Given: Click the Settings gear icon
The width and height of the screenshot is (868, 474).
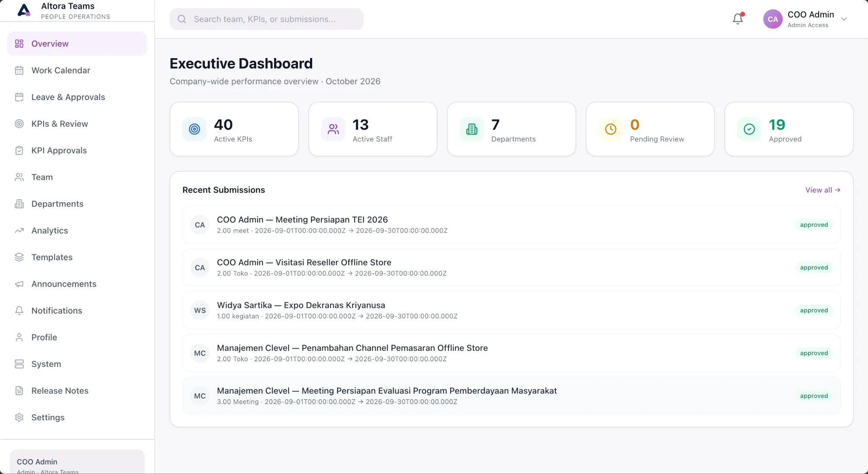Looking at the screenshot, I should (19, 417).
